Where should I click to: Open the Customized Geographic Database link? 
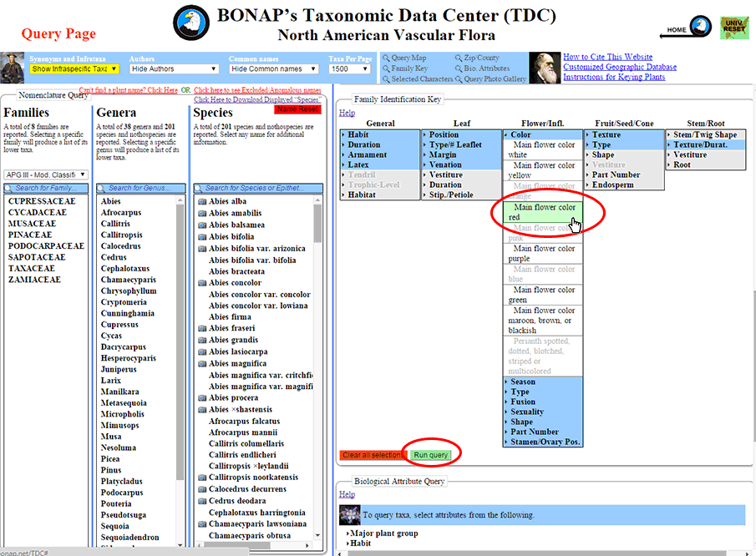[620, 67]
